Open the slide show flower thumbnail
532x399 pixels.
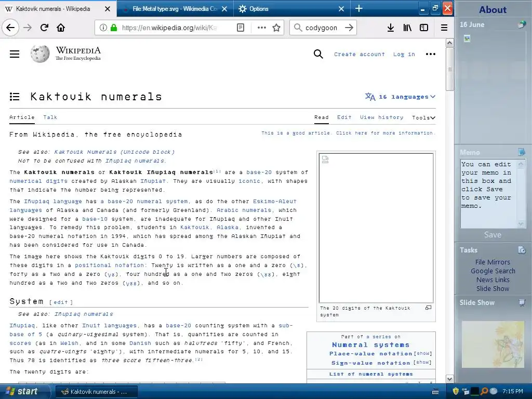(x=493, y=344)
